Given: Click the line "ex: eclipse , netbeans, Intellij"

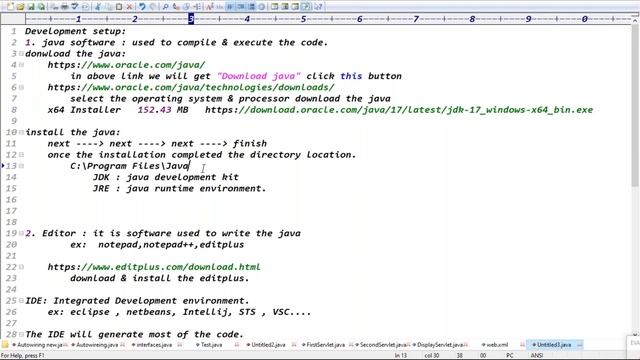Looking at the screenshot, I should click(179, 312).
